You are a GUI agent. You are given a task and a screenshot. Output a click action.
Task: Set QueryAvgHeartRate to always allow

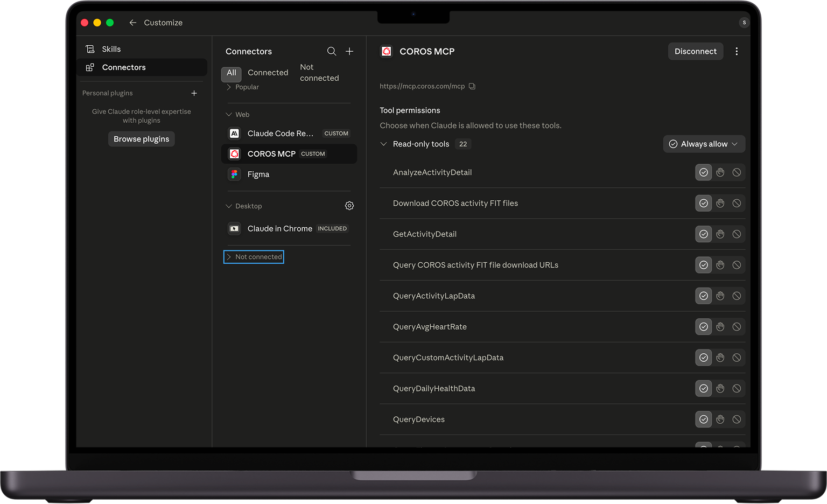click(704, 327)
